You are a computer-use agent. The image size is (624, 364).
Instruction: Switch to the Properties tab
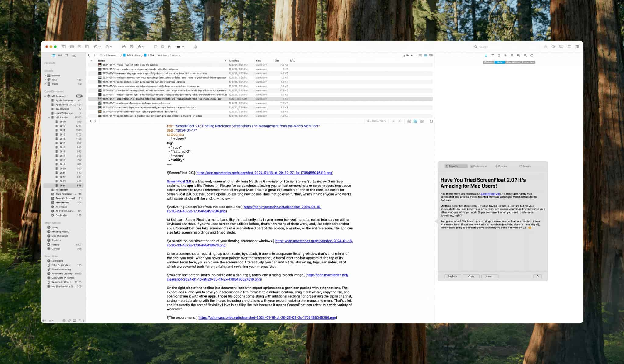(528, 62)
